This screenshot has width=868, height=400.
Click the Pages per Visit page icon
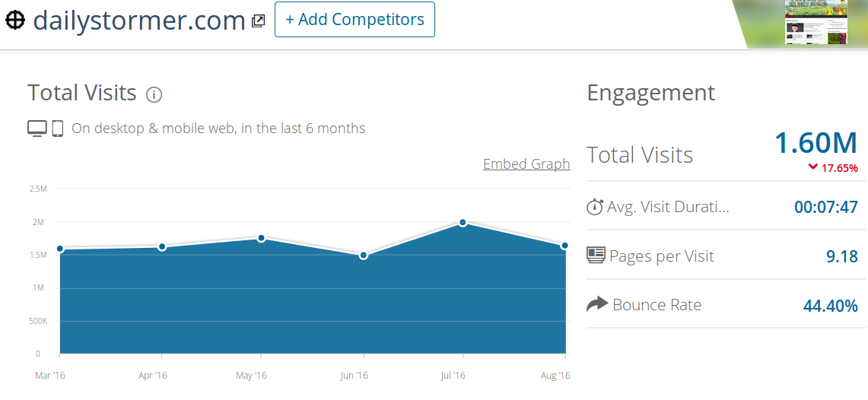tap(596, 256)
